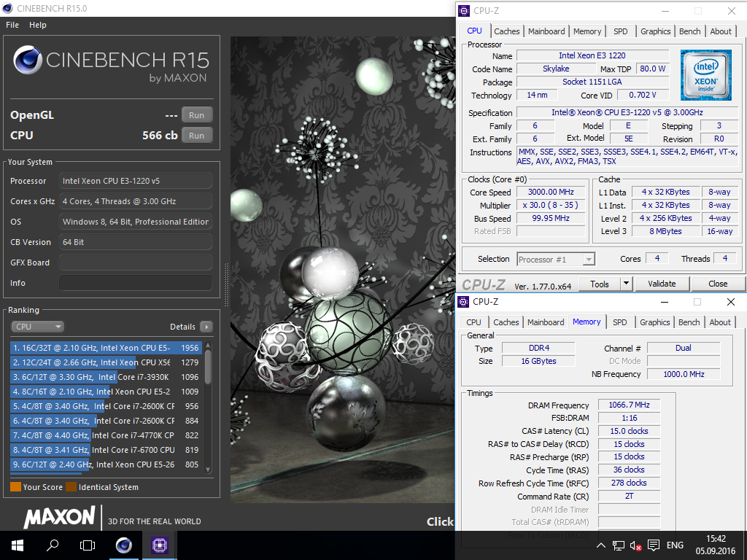Open Bench tab in top CPU-Z
747x560 pixels.
(x=690, y=31)
